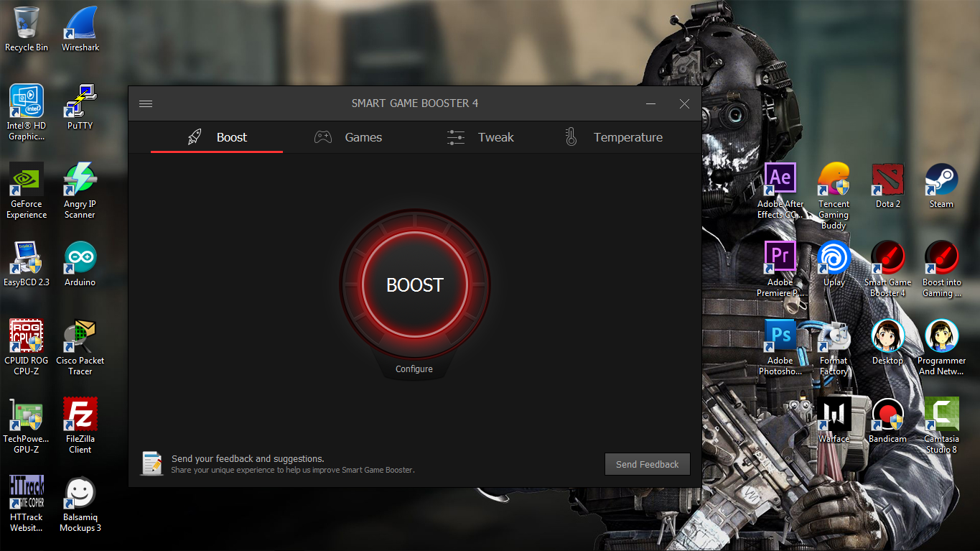Click the Send Feedback button

(646, 464)
